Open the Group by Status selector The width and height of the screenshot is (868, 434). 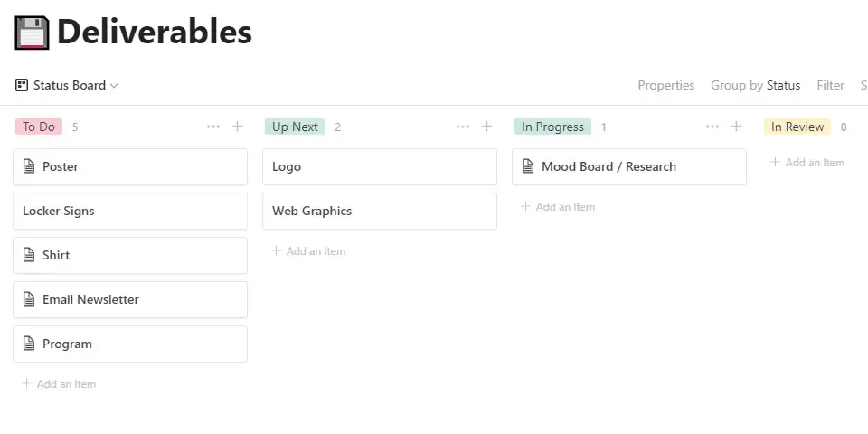click(x=755, y=85)
